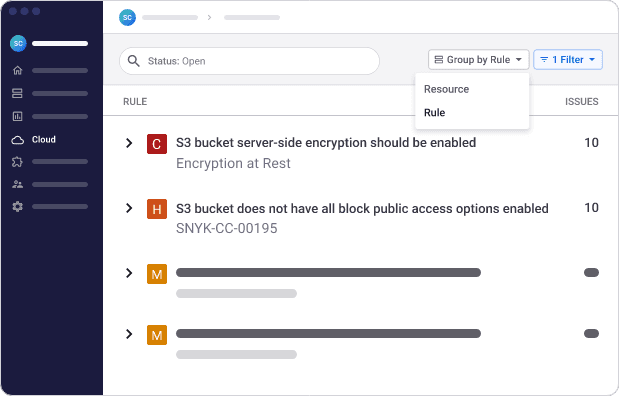The height and width of the screenshot is (396, 619).
Task: Expand the S3 block public access rule
Action: click(x=129, y=208)
